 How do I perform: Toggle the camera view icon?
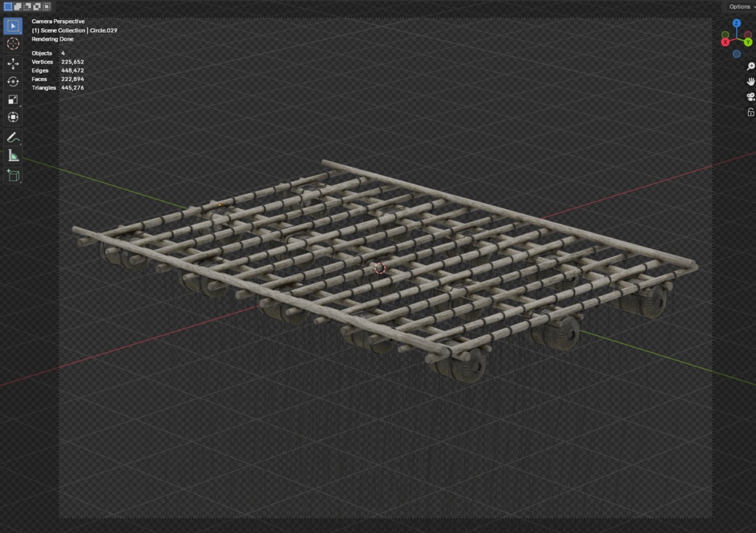750,97
